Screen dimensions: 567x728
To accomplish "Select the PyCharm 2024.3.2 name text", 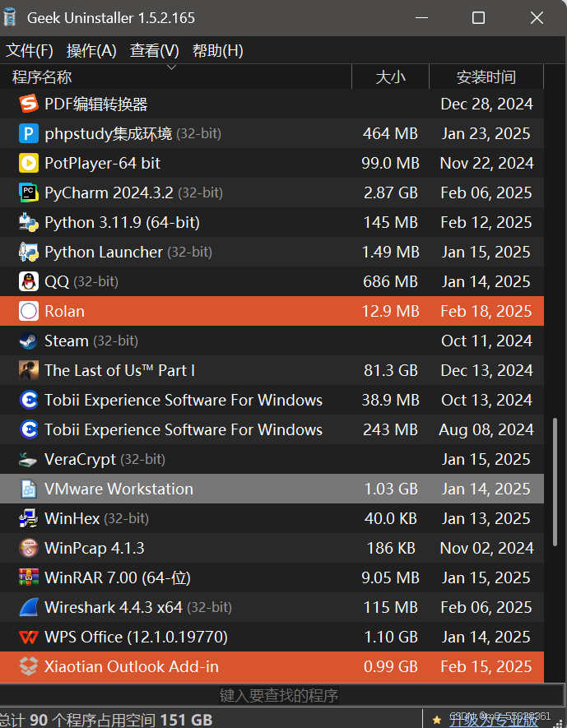I will click(109, 192).
